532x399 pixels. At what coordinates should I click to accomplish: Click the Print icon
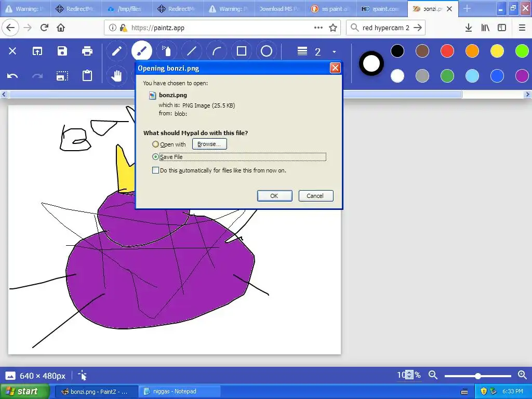coord(87,51)
